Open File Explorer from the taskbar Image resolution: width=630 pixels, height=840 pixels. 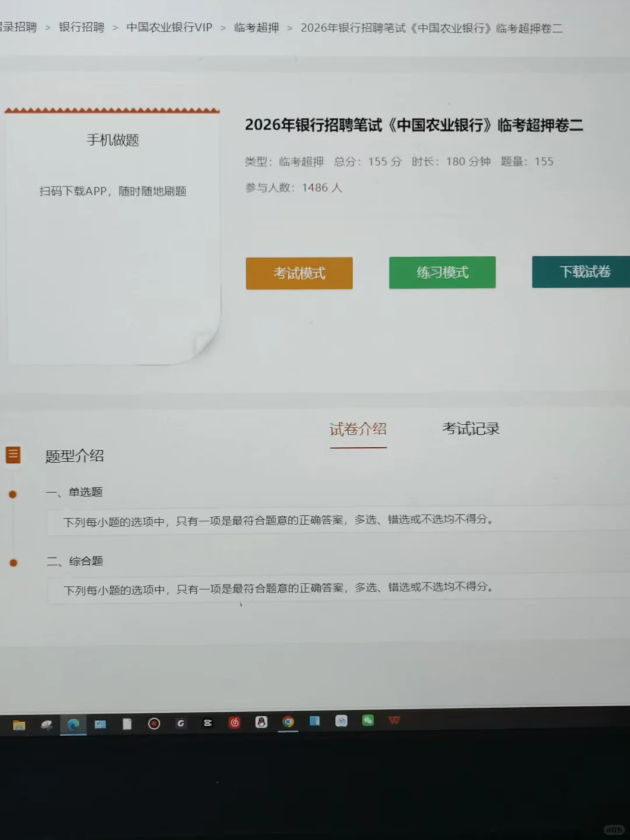19,725
